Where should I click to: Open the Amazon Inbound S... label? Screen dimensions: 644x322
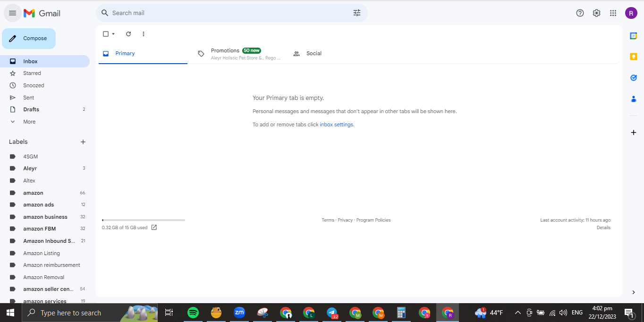point(45,241)
